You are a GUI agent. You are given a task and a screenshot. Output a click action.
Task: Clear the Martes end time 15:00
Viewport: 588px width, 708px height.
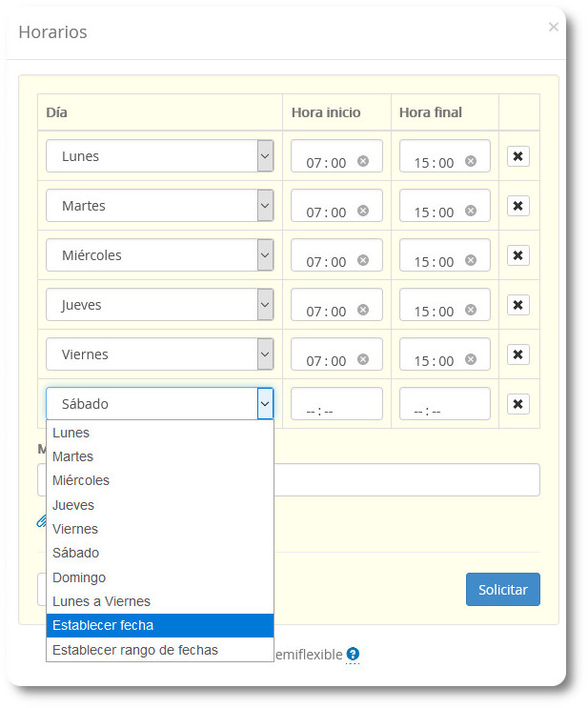tap(471, 211)
